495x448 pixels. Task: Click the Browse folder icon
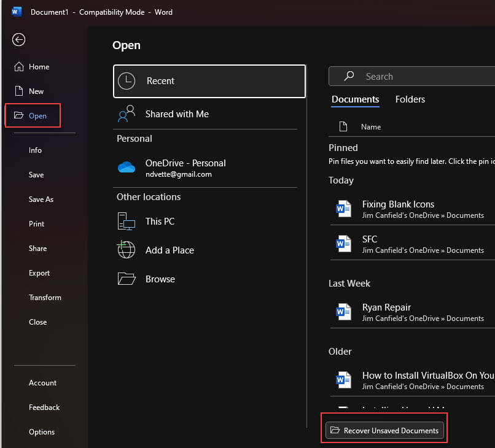(127, 279)
